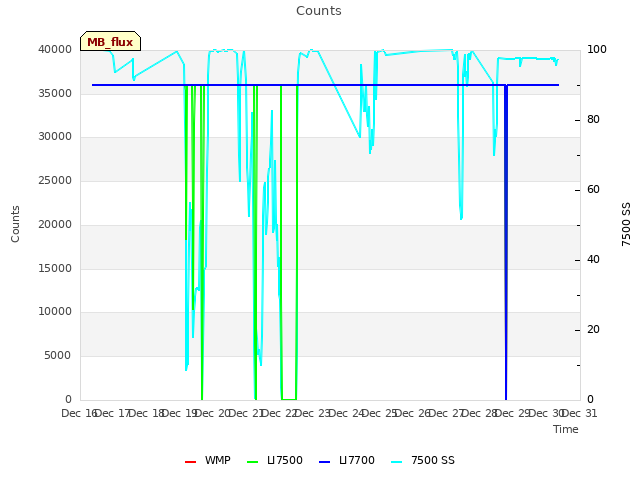Click the 5000 left axis tick label
Viewport: 640px width, 480px height.
coord(58,356)
